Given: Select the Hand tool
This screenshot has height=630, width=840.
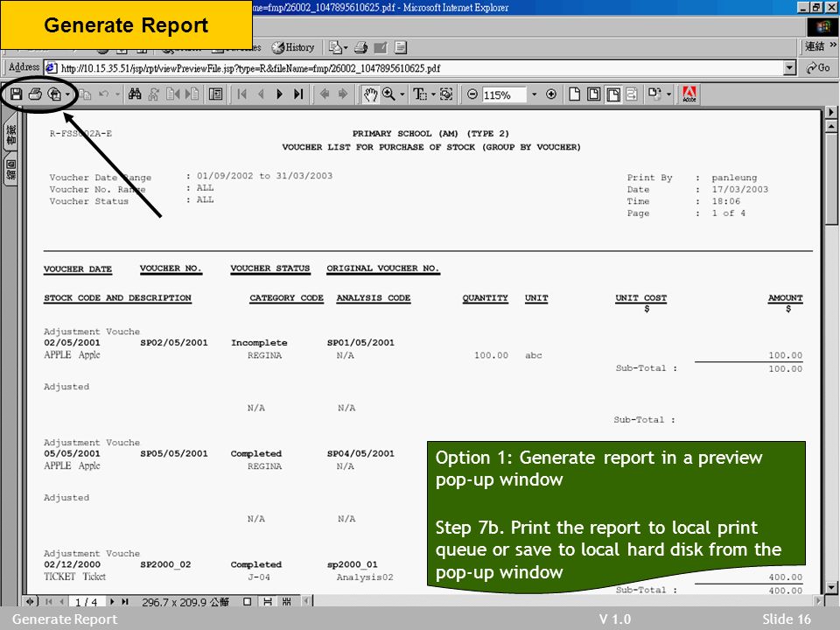Looking at the screenshot, I should pos(370,94).
